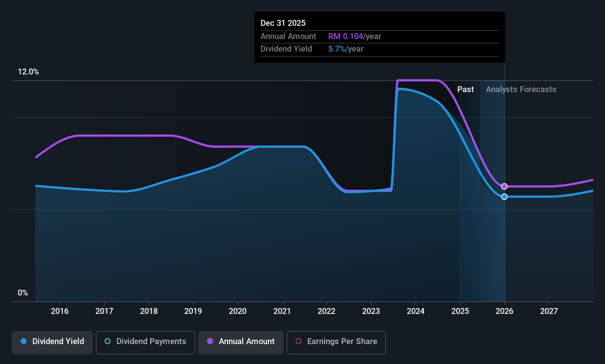
Task: Click the tooltip's Annual Amount row label
Action: click(x=288, y=36)
